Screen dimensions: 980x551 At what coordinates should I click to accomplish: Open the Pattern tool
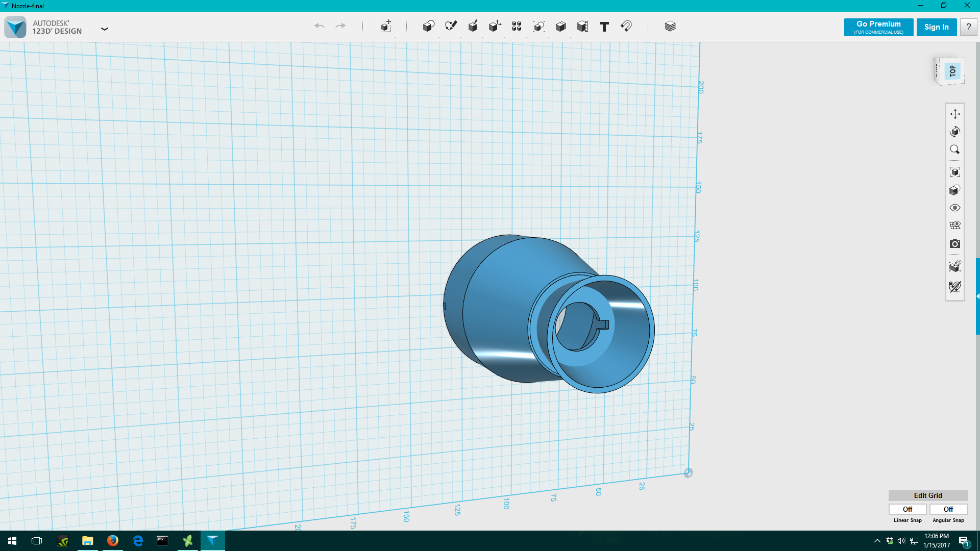click(x=517, y=27)
